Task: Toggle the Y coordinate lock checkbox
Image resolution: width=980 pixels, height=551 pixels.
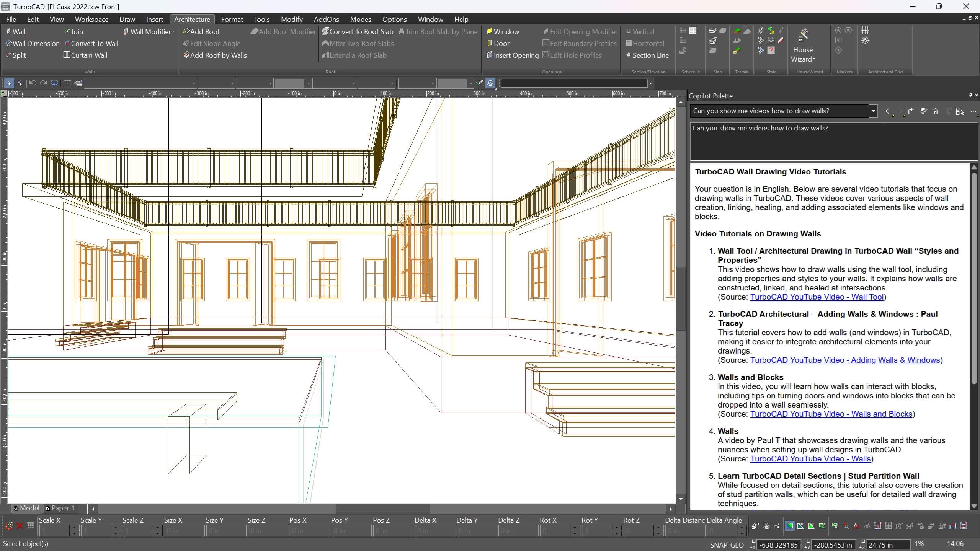Action: pos(808,541)
